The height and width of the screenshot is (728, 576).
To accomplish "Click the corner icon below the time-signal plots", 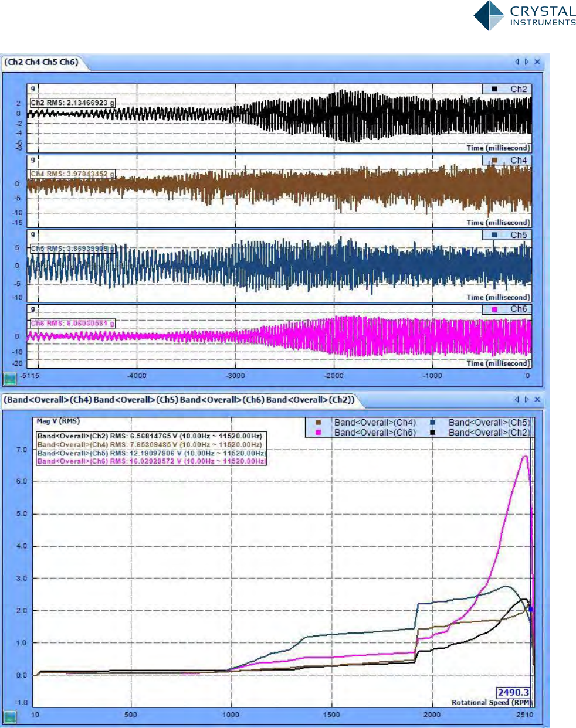I will coord(10,379).
